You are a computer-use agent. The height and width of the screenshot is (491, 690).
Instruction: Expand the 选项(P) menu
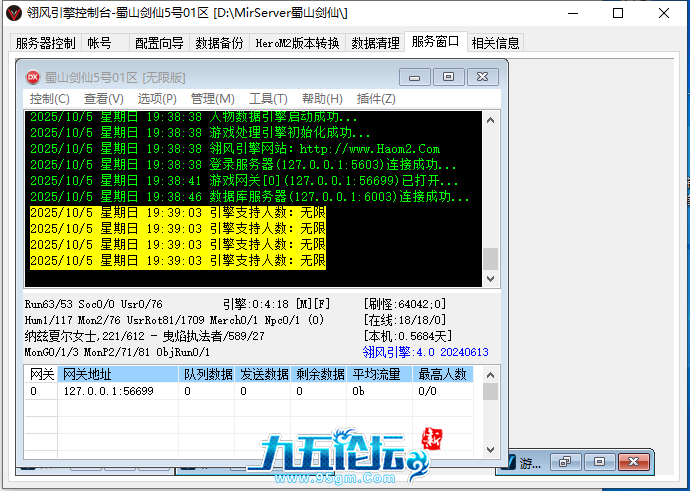(157, 99)
